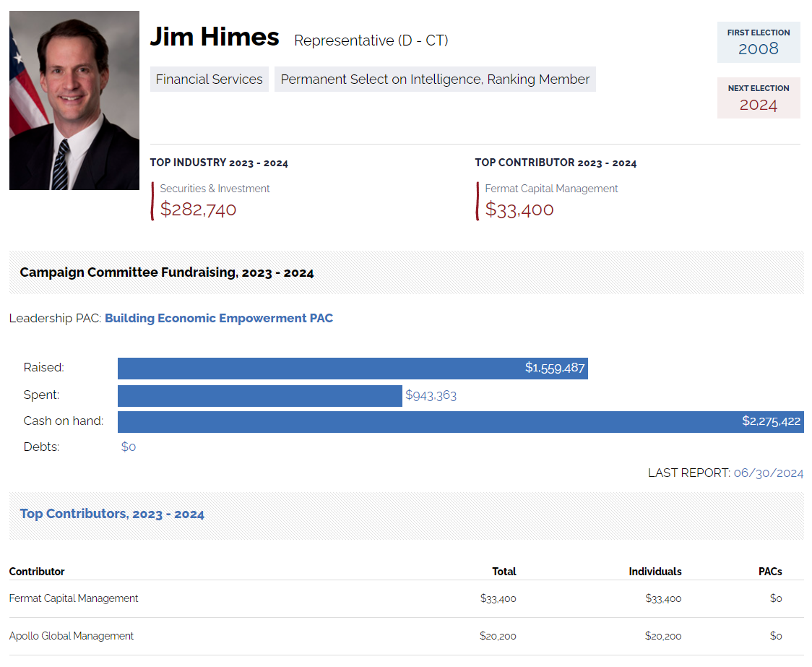
Task: Open Permanent Select on Intelligence committee tag
Action: [x=435, y=79]
